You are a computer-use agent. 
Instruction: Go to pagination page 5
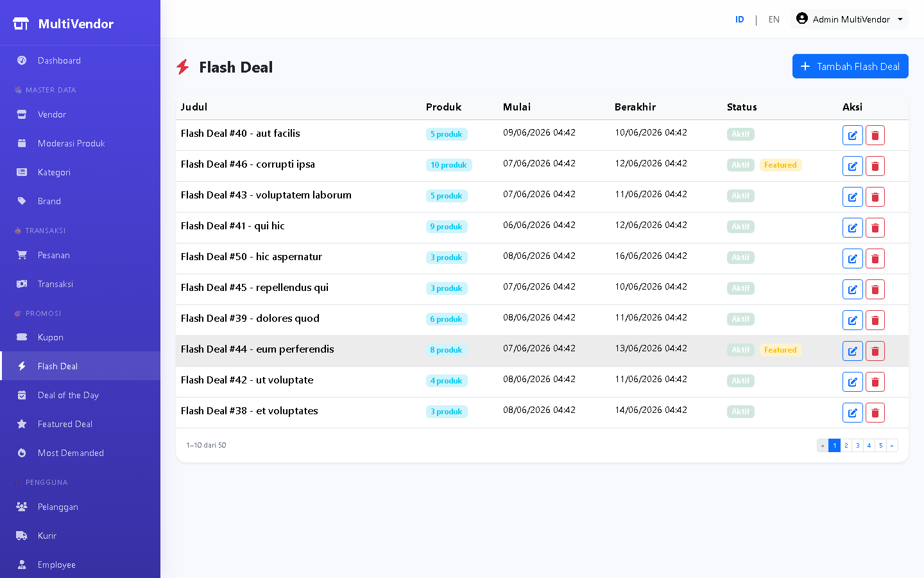[881, 445]
